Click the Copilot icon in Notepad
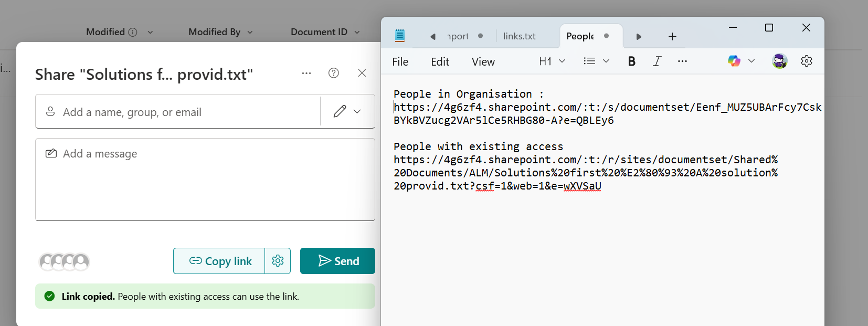Image resolution: width=868 pixels, height=326 pixels. point(734,61)
